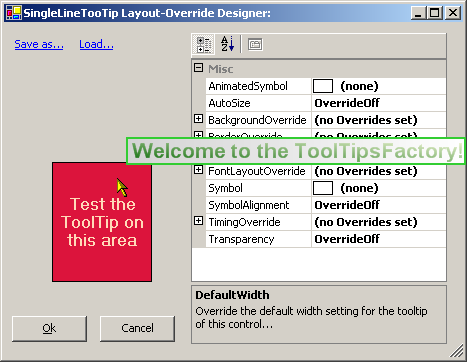Screen dimensions: 467x362
Task: Click the application icon in title bar
Action: point(14,13)
